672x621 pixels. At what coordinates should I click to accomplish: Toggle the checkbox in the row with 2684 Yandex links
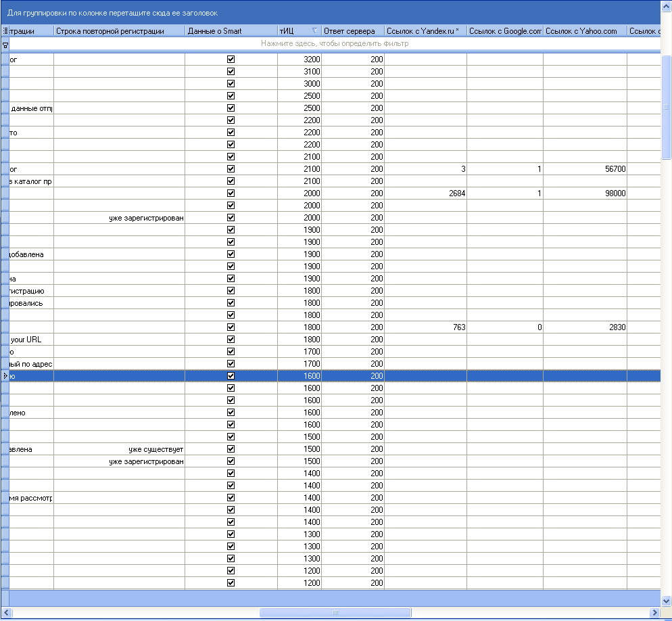(231, 193)
